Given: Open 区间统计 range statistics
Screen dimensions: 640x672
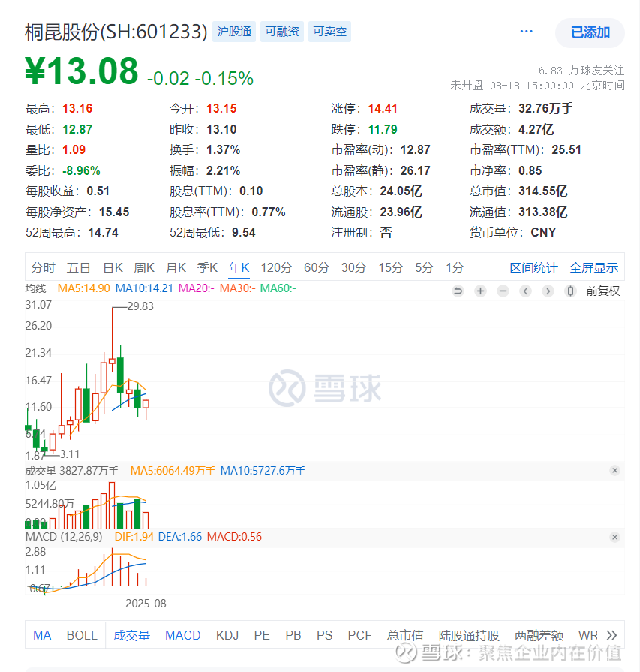Looking at the screenshot, I should (533, 268).
